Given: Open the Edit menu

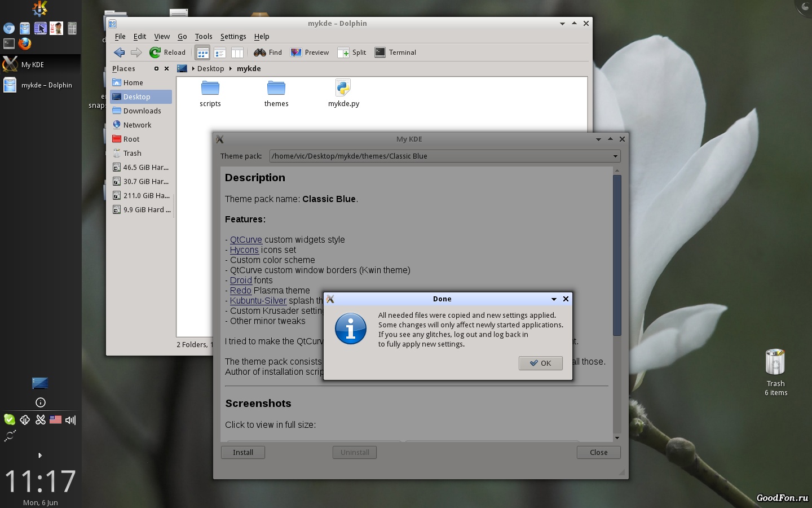Looking at the screenshot, I should 140,36.
